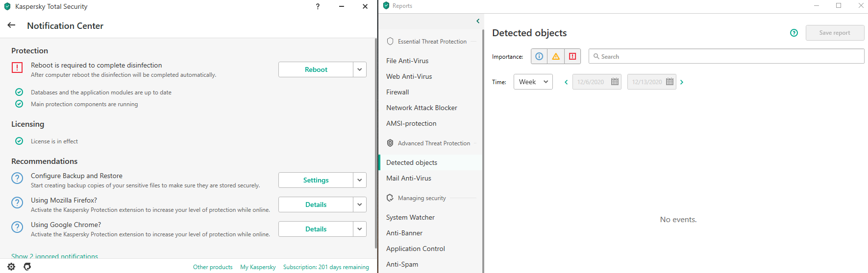868x273 pixels.
Task: Click the support headset icon in footer
Action: pos(27,267)
